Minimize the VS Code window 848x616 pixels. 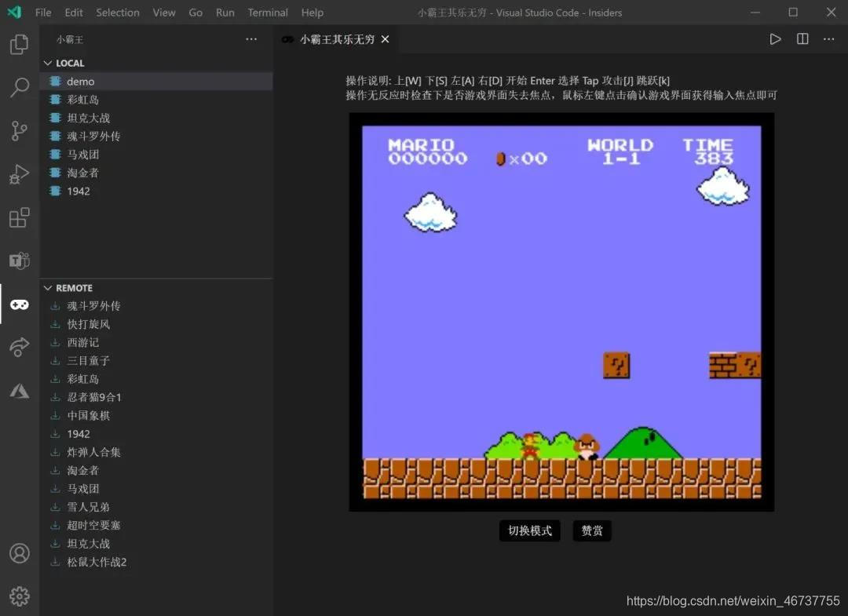755,12
